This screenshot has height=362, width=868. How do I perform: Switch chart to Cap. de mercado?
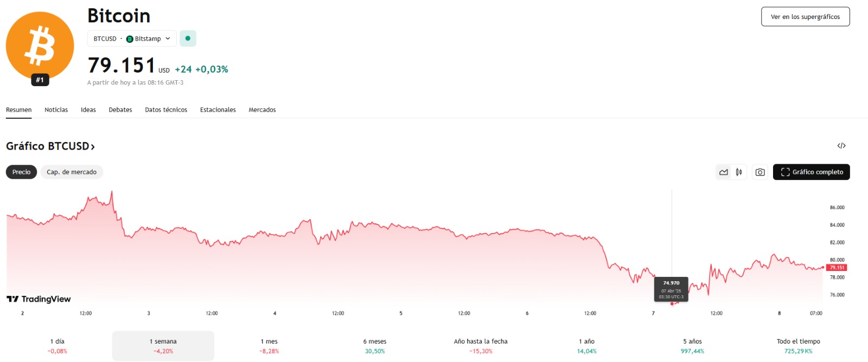click(72, 172)
